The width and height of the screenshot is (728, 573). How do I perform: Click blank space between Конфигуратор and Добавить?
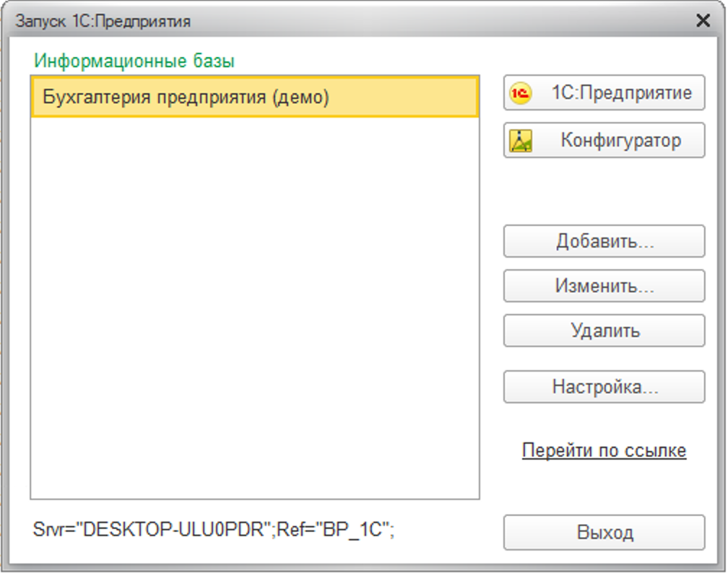click(604, 191)
